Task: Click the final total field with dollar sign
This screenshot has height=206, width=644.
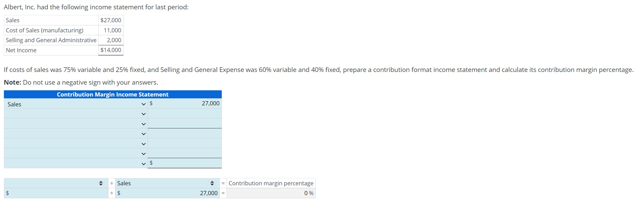Action: point(185,163)
